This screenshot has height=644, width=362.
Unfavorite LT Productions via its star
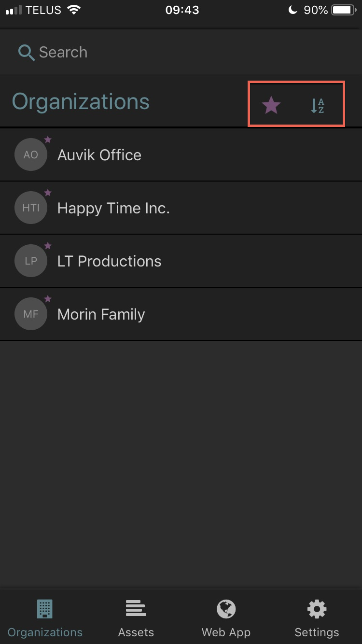pyautogui.click(x=48, y=246)
